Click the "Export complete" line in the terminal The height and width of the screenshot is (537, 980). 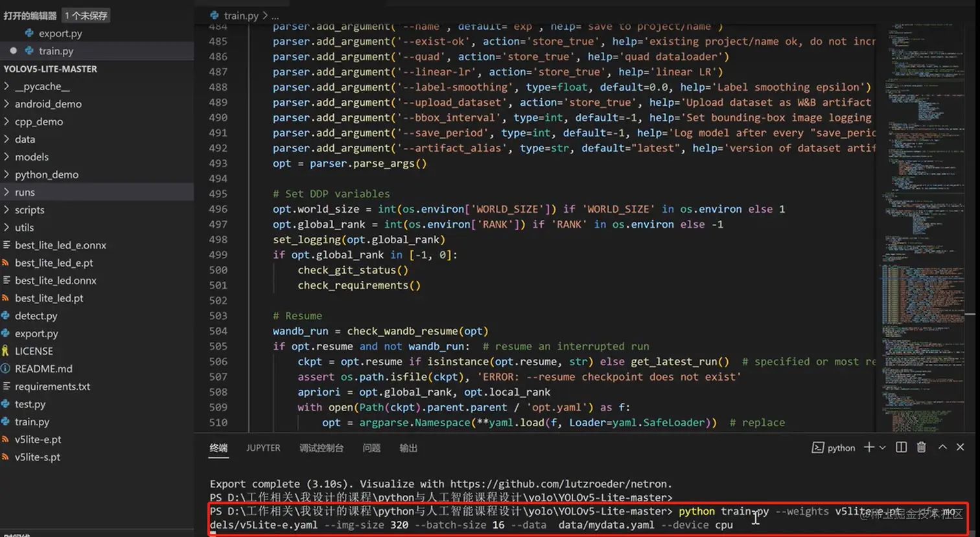(x=441, y=484)
